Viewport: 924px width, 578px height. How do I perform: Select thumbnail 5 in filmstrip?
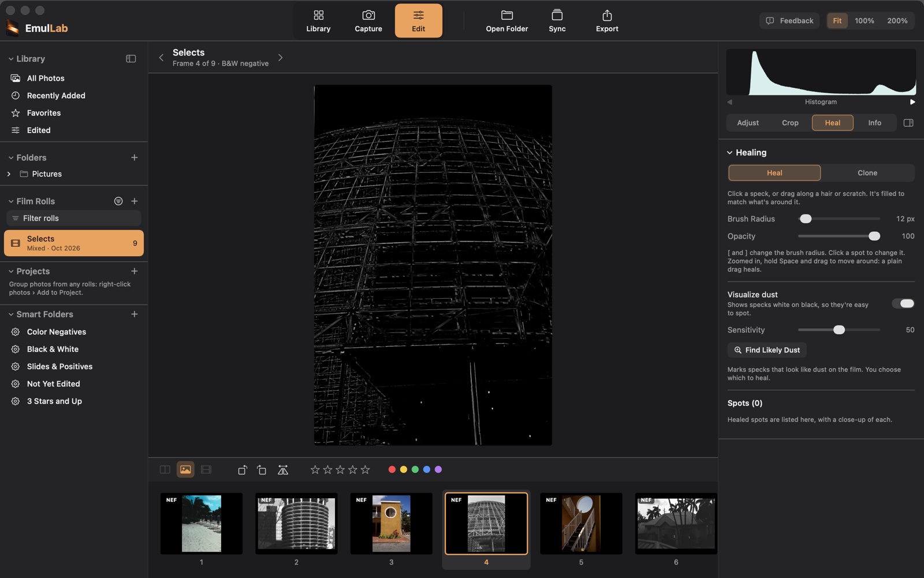(x=581, y=524)
